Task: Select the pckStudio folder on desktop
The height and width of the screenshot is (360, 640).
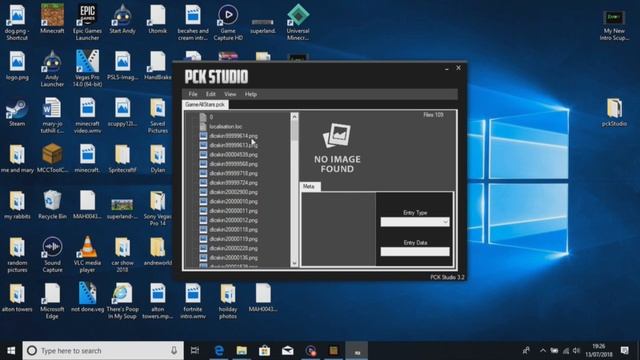Action: point(614,112)
